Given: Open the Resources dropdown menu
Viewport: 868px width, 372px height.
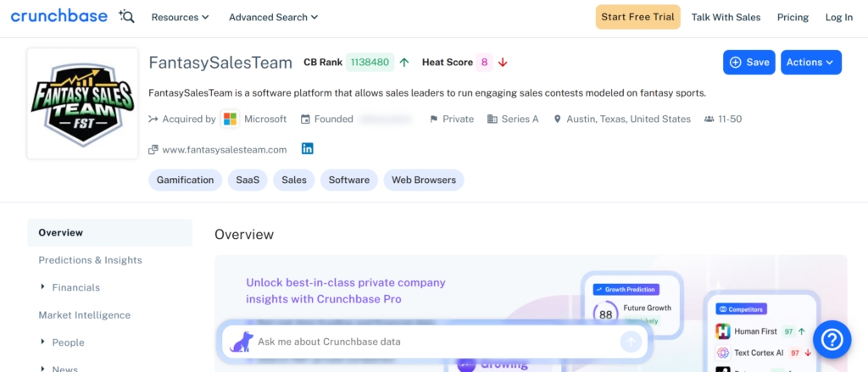Looking at the screenshot, I should click(180, 17).
